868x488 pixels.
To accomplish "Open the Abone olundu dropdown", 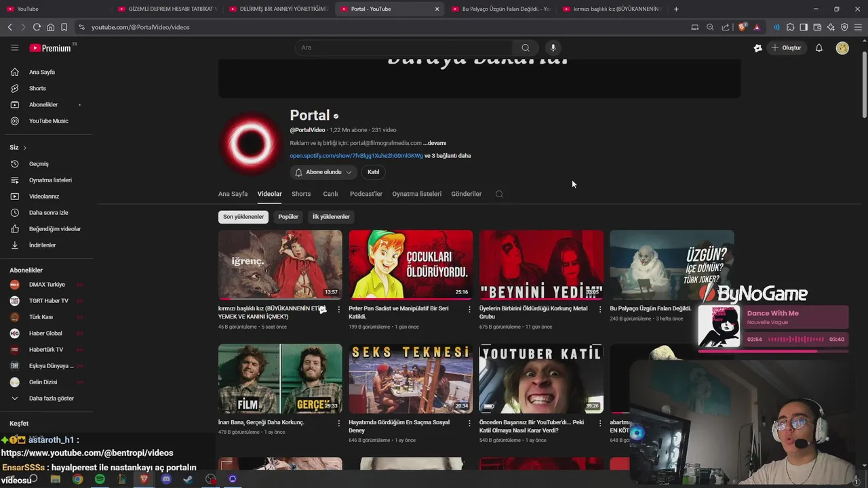I will pos(323,172).
